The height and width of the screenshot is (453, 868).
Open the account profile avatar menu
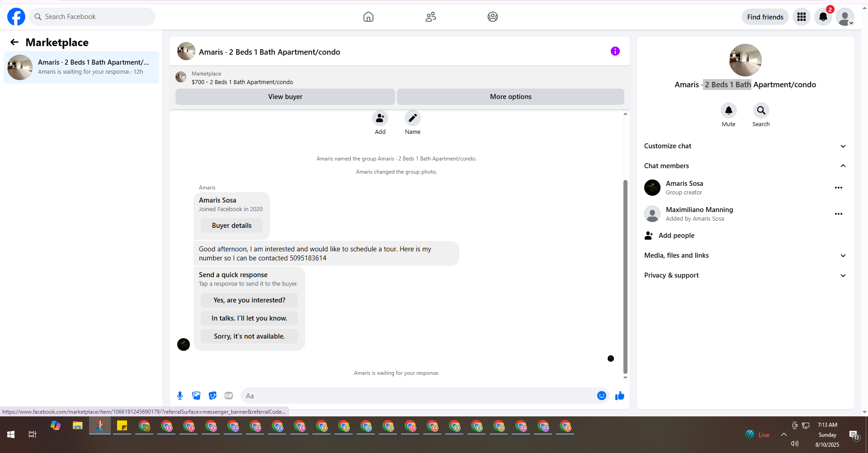pyautogui.click(x=844, y=17)
